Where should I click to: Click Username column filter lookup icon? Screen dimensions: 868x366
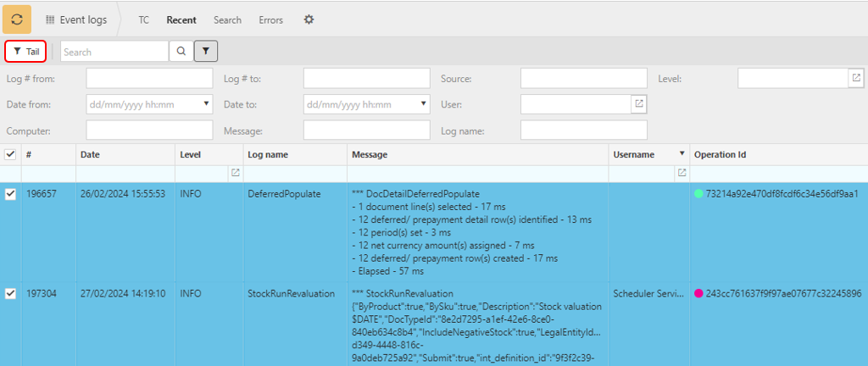681,173
